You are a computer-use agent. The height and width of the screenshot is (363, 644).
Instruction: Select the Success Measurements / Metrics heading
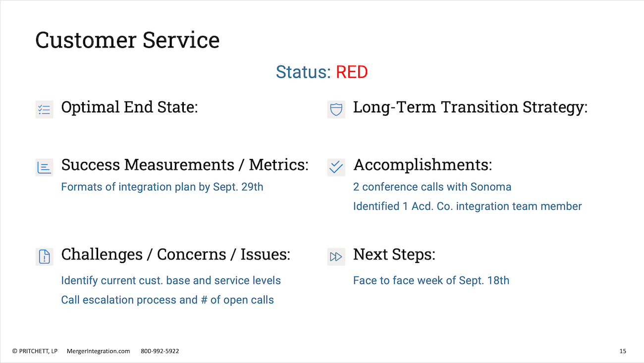pyautogui.click(x=185, y=165)
